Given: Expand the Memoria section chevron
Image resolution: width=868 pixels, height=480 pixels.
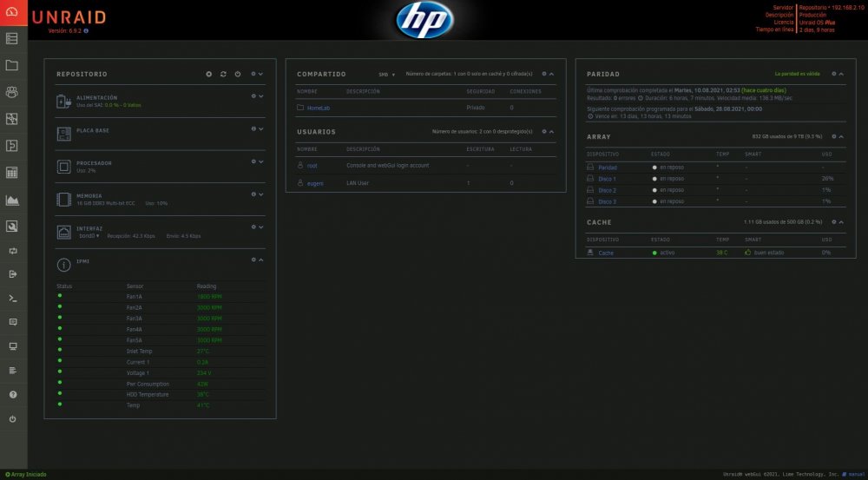Looking at the screenshot, I should 260,194.
